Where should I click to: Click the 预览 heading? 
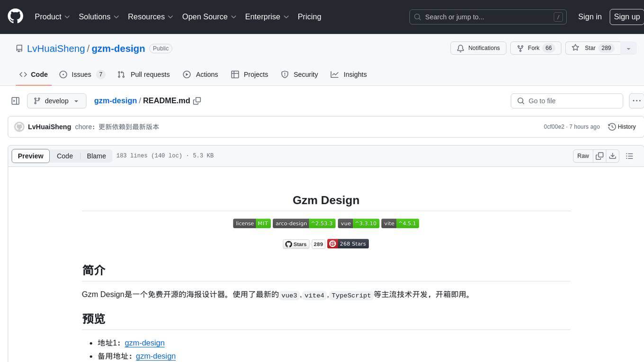click(x=94, y=319)
